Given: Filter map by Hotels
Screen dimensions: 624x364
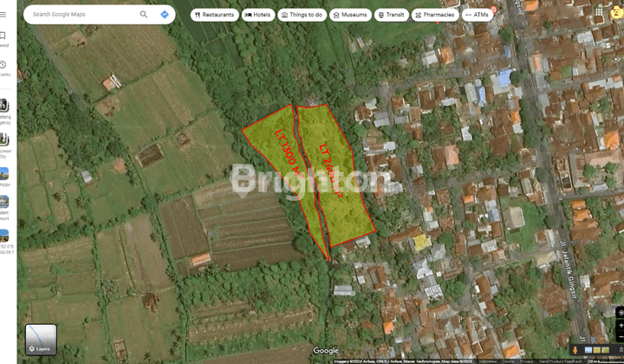Looking at the screenshot, I should pos(258,15).
